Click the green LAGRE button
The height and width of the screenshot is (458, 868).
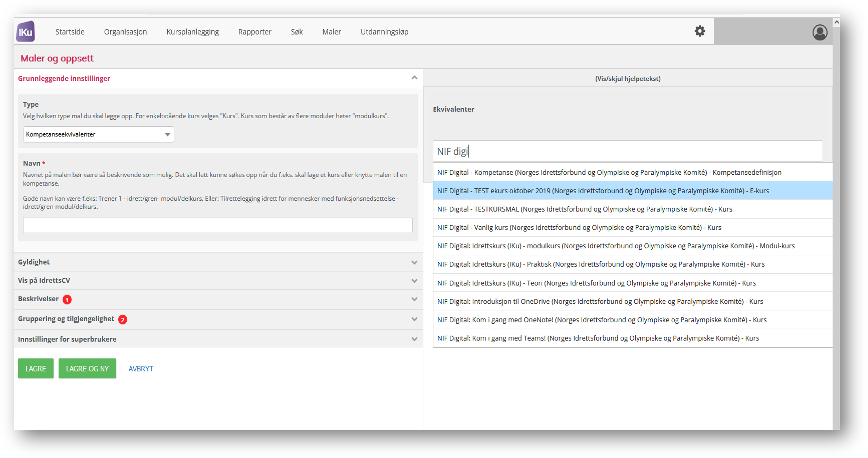[36, 368]
